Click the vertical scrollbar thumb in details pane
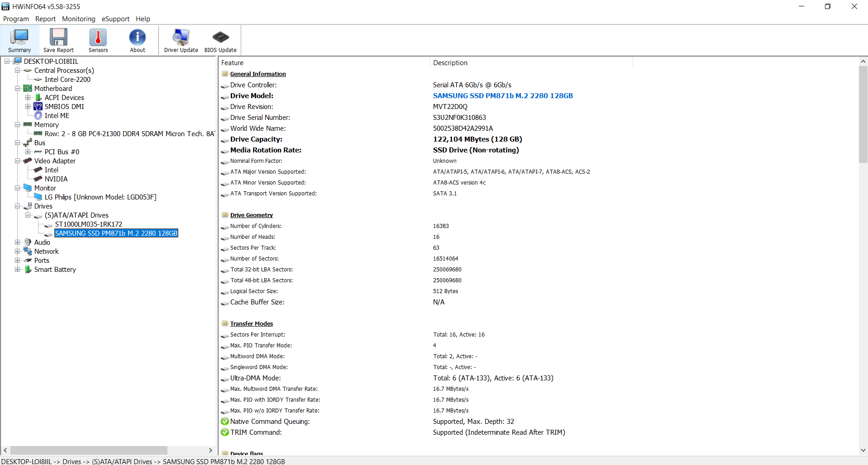 point(863,114)
